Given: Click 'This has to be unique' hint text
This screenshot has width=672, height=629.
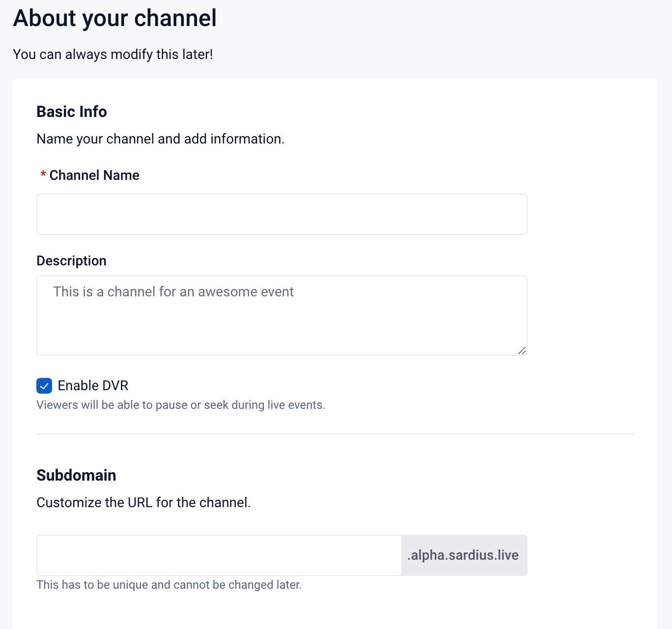Looking at the screenshot, I should (x=169, y=585).
